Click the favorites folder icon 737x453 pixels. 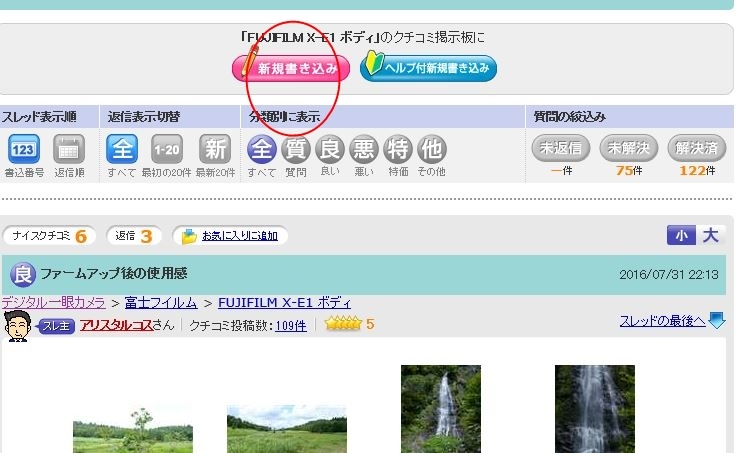(x=189, y=236)
